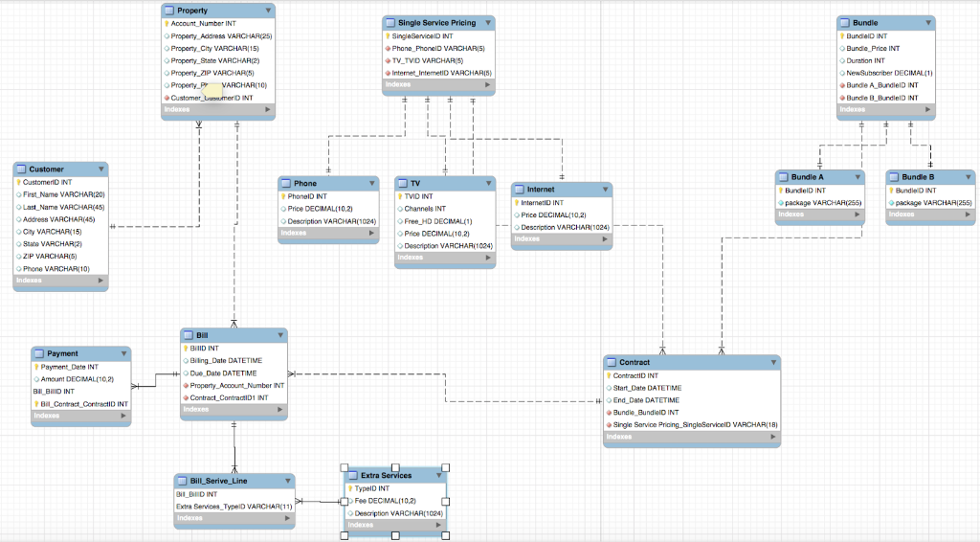Click the key icon next to TVID INT
Screen dimensions: 980x542
(400, 196)
